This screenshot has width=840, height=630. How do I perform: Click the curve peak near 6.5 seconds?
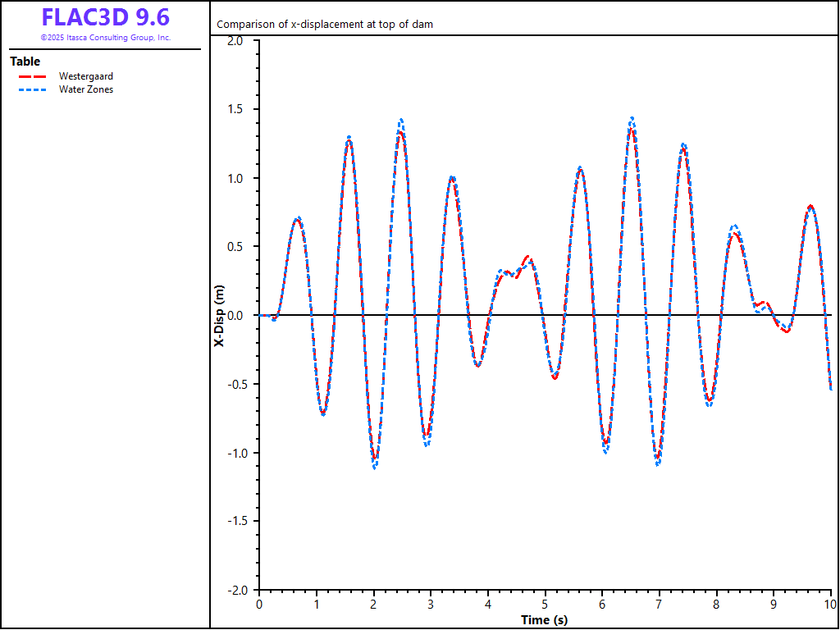pyautogui.click(x=632, y=120)
